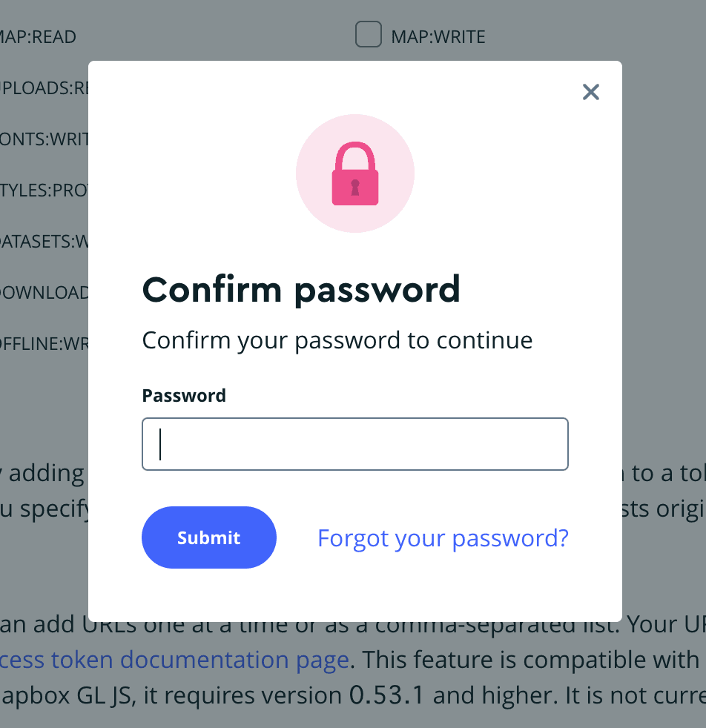Click the Confirm your password to continue text
This screenshot has width=706, height=728.
click(337, 341)
